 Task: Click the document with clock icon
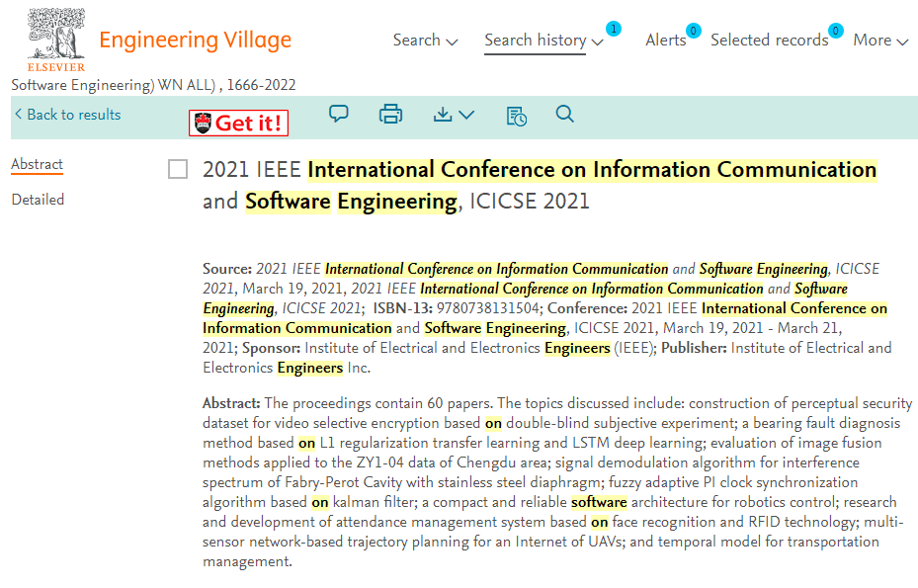[516, 116]
